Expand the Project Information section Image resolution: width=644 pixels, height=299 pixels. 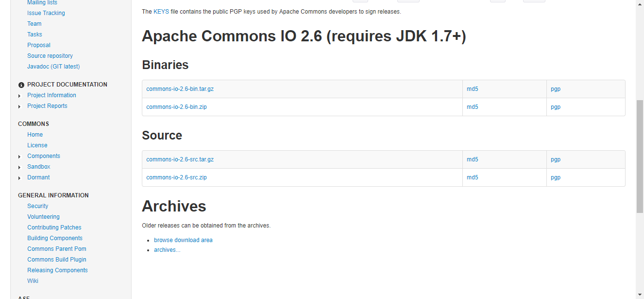(19, 95)
